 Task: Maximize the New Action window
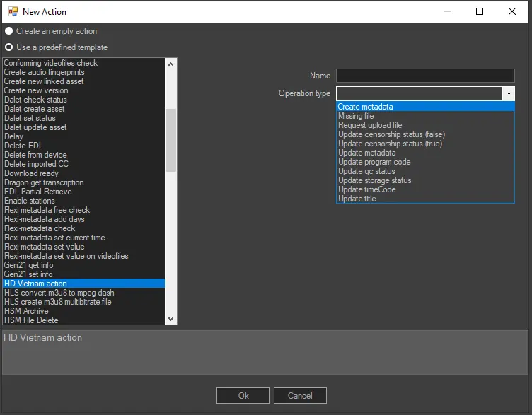click(480, 11)
